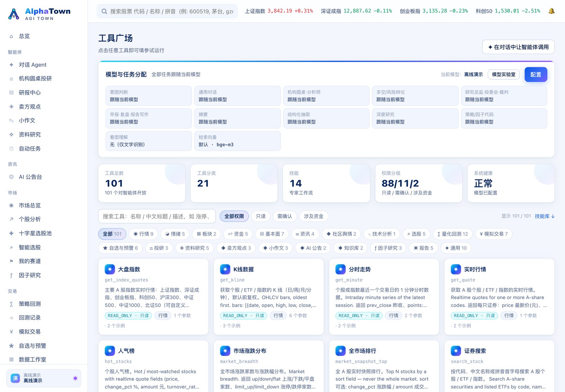Select the 全部权限 filter
565x392 pixels.
(234, 216)
